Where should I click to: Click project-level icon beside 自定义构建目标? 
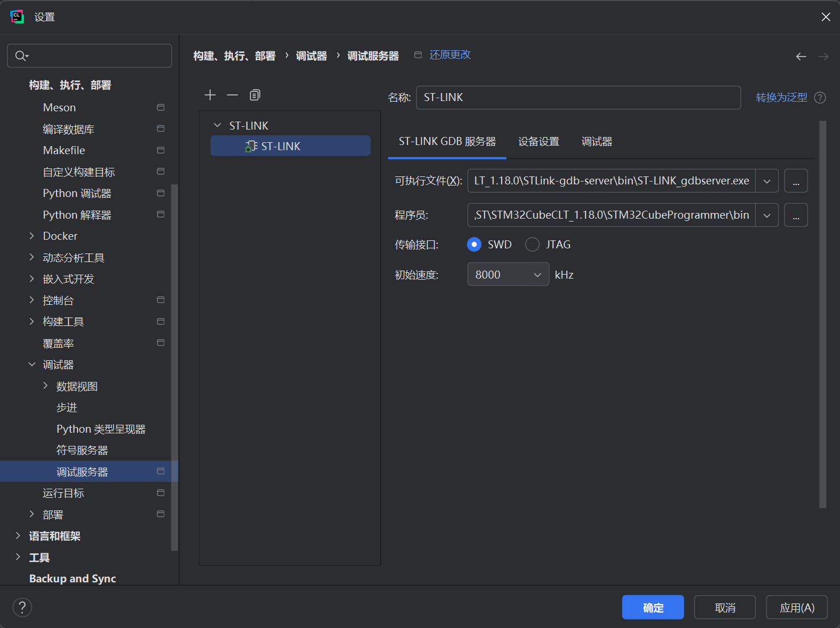161,171
